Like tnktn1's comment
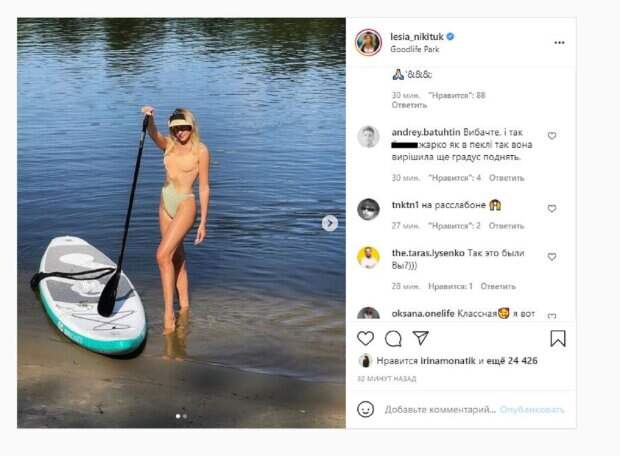 [552, 208]
